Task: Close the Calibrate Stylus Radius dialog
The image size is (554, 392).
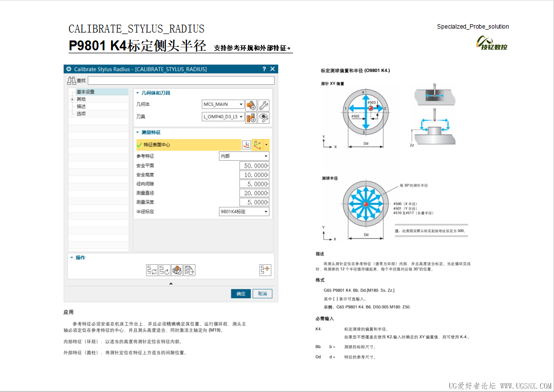Action: (272, 69)
